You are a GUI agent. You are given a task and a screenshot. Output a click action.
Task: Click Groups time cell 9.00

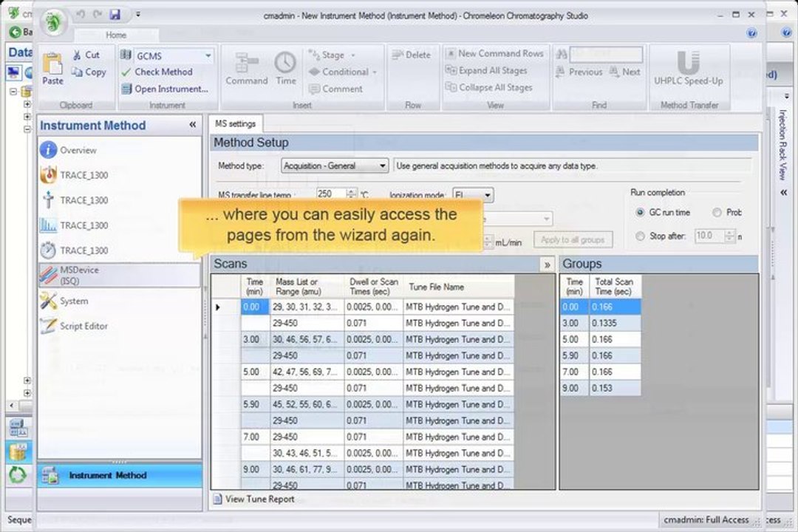coord(574,389)
